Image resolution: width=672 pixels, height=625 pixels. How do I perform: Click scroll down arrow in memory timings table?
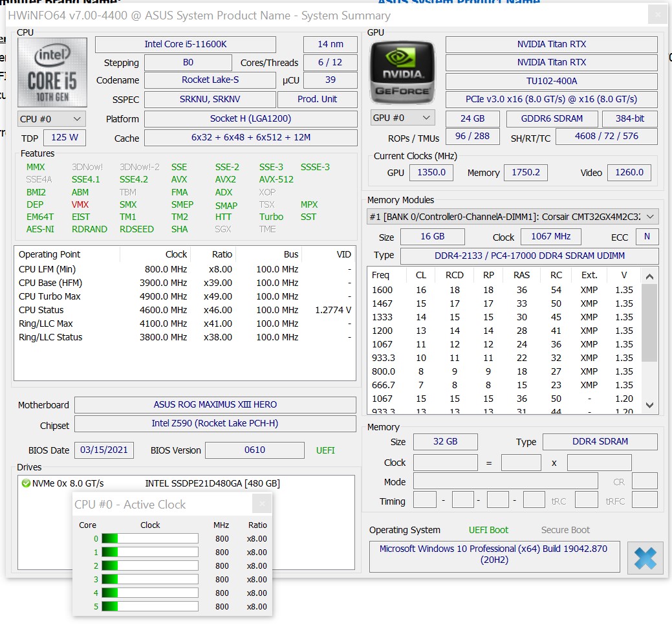pyautogui.click(x=649, y=405)
